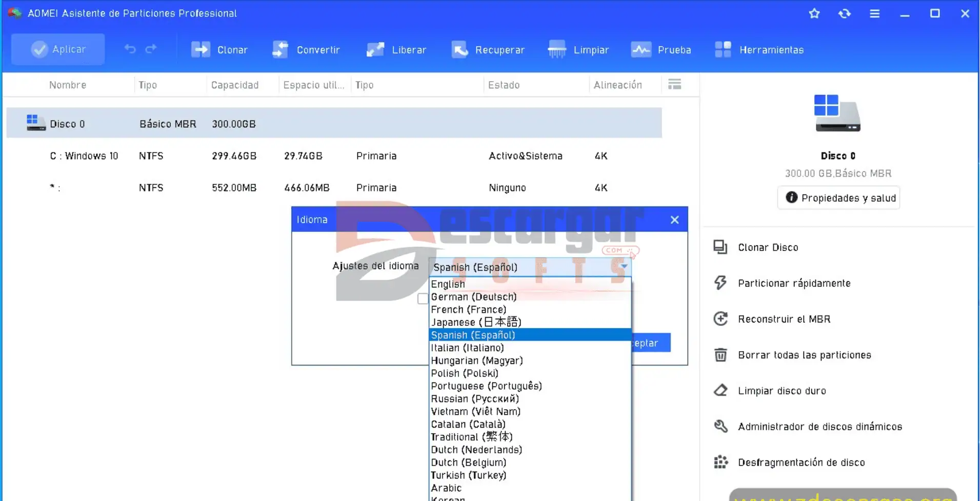Click the Estado column header

click(x=504, y=85)
